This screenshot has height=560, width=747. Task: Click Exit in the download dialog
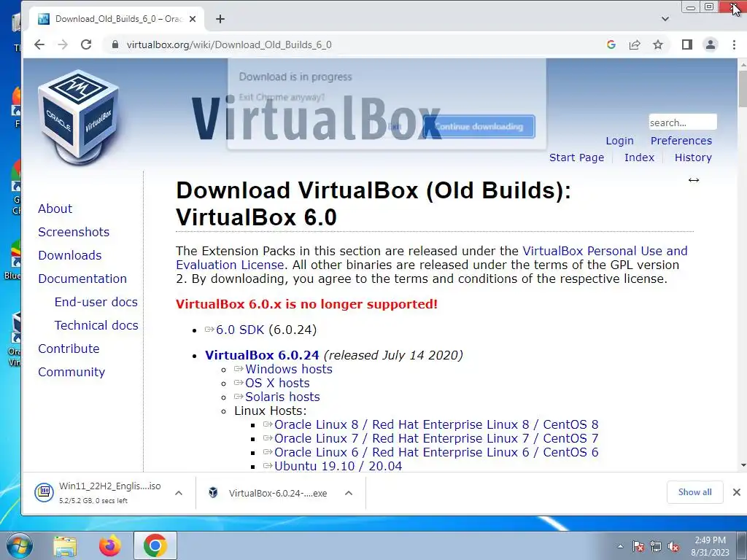tap(395, 127)
